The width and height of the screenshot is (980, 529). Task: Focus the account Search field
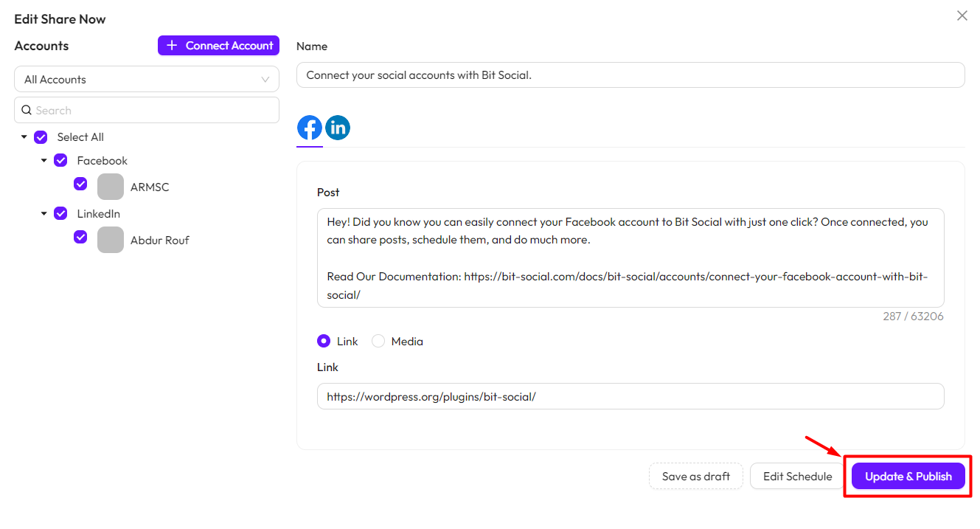147,110
